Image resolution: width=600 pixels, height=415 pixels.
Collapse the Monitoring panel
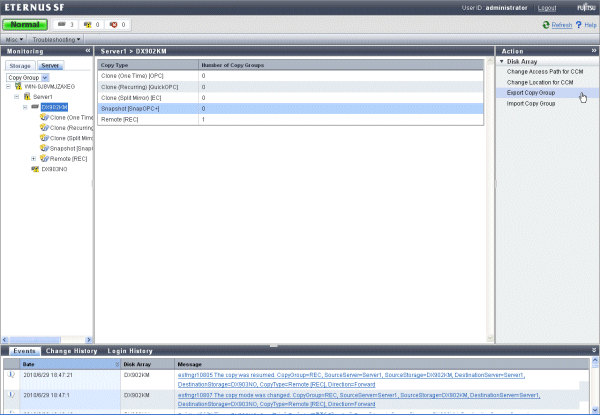[88, 50]
